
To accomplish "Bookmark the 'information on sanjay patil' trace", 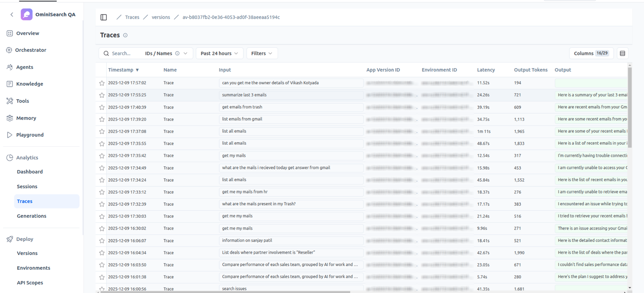I will click(102, 241).
